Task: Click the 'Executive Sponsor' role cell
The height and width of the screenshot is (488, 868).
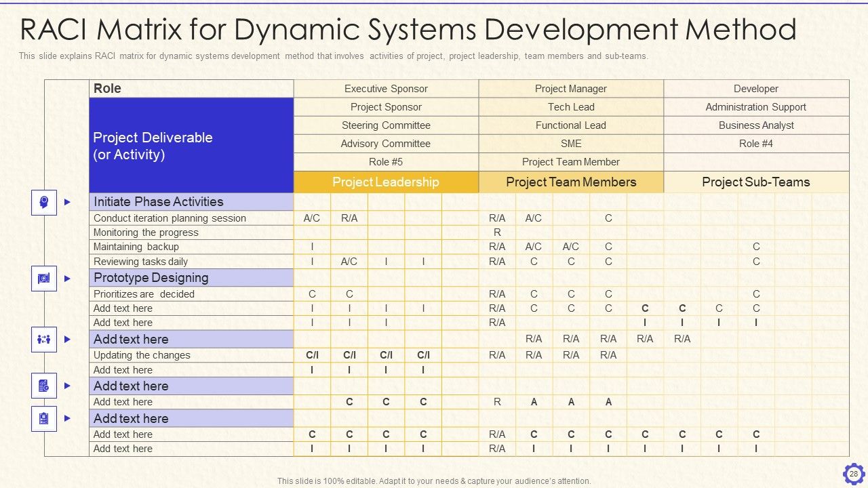Action: coord(386,89)
